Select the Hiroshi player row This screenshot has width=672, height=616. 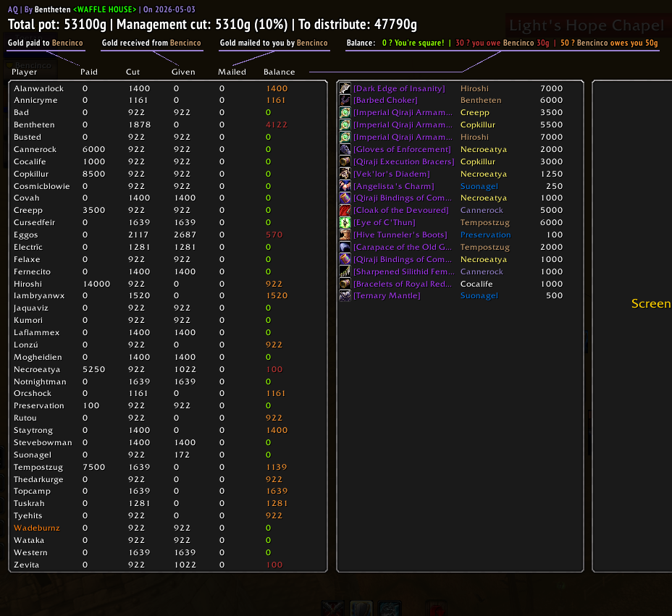168,284
